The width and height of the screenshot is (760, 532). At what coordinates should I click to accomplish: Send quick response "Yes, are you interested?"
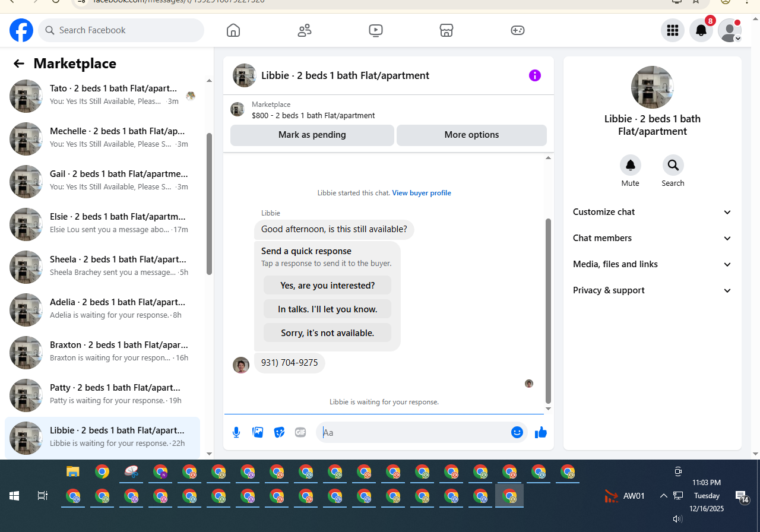[328, 286]
